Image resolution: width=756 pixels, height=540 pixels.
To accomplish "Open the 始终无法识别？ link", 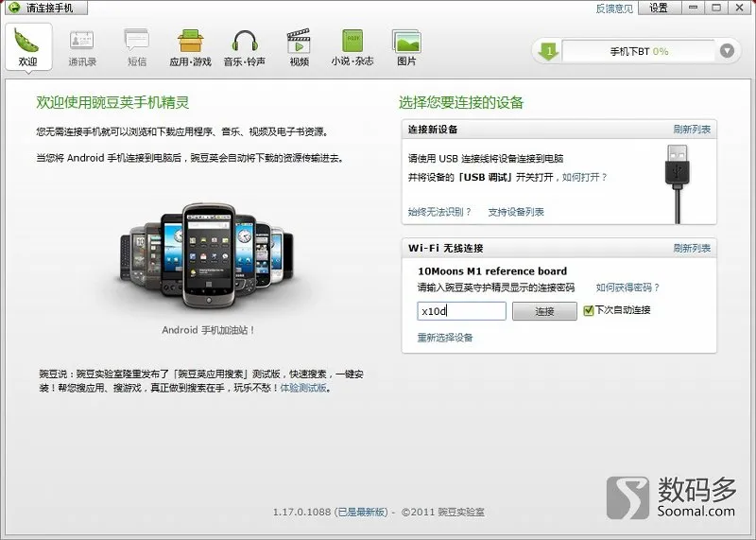I will click(439, 212).
